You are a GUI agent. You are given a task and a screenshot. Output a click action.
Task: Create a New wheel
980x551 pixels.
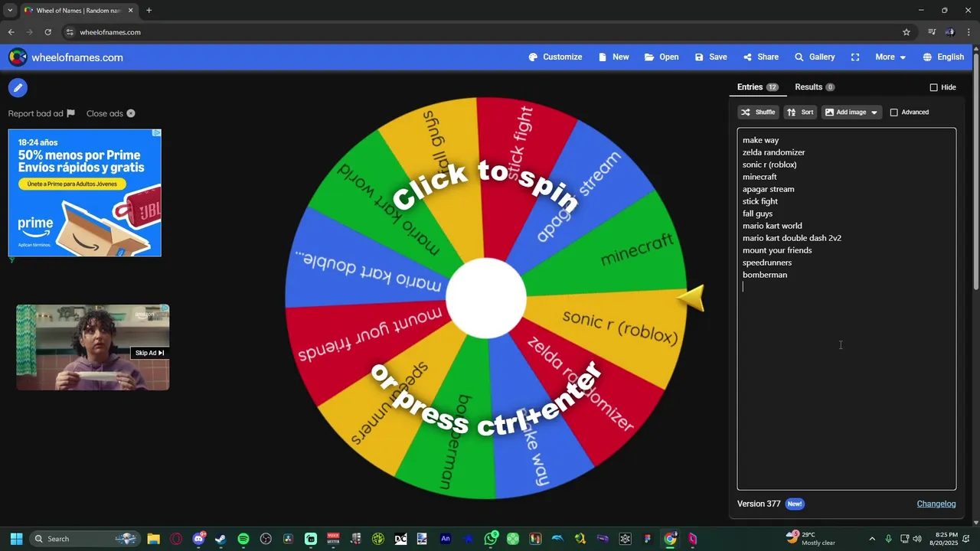coord(614,57)
